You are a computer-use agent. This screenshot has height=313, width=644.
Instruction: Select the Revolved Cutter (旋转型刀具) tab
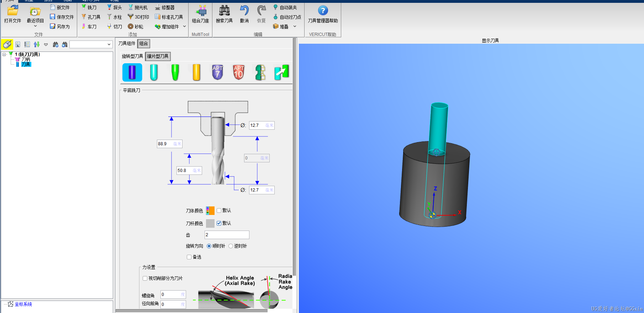132,56
